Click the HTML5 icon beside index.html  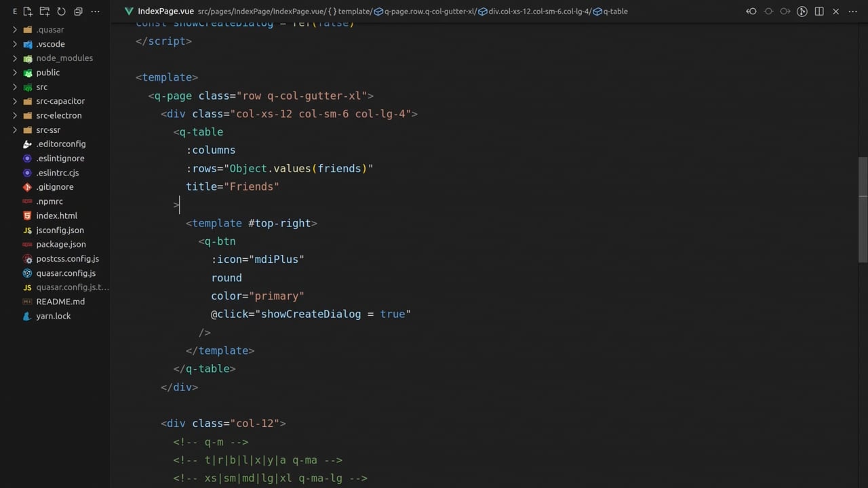click(27, 216)
